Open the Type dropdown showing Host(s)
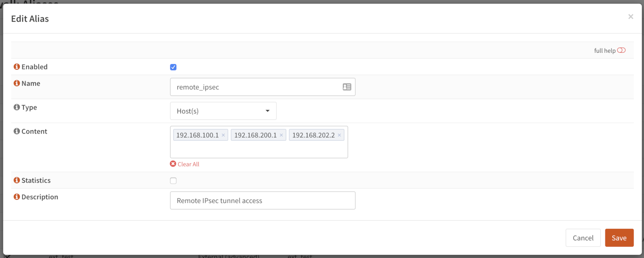Screen dimensions: 644x258 (223, 111)
